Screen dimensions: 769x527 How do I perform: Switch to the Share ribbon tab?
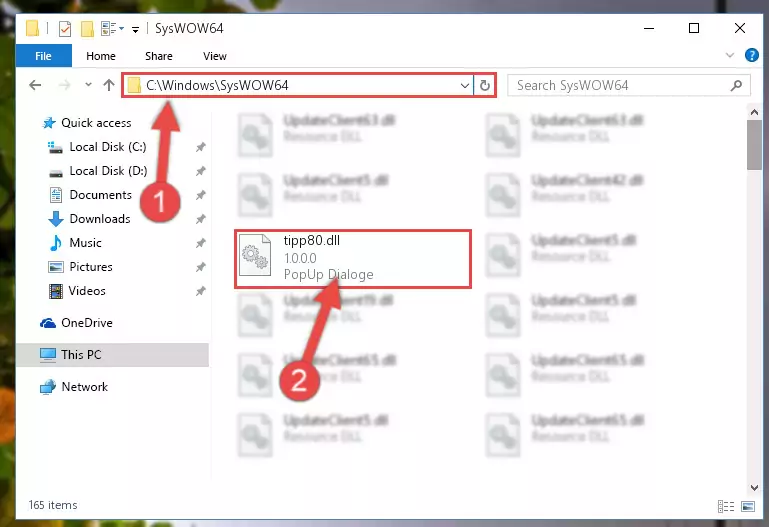[158, 56]
